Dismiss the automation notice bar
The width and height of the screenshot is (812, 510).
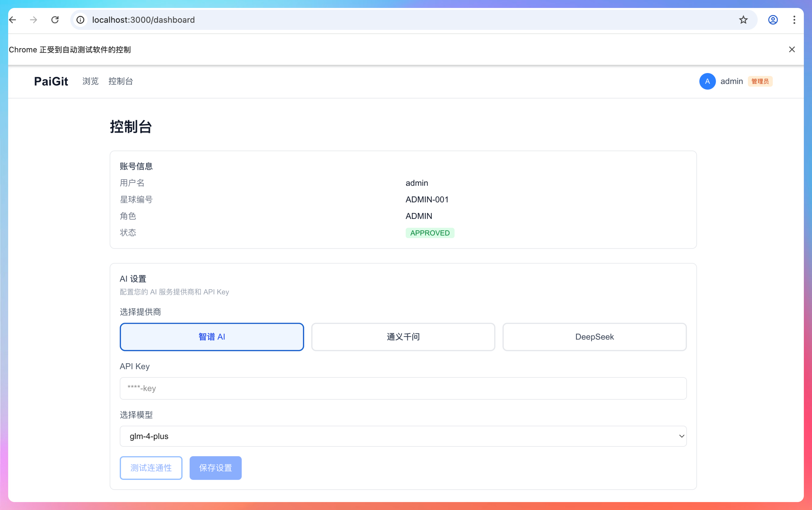click(792, 50)
